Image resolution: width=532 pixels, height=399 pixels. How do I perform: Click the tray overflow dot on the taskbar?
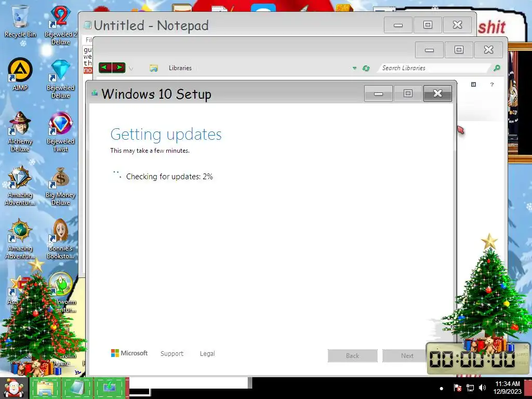442,389
